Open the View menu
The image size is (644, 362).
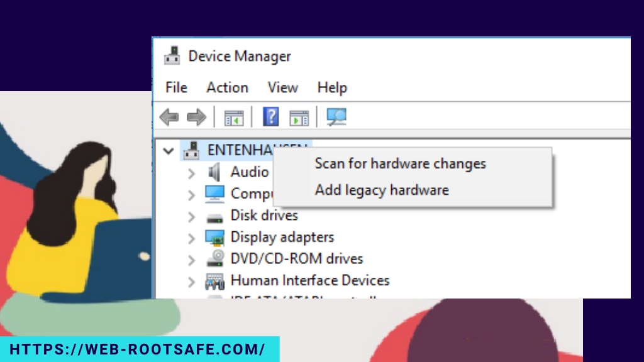(x=282, y=88)
